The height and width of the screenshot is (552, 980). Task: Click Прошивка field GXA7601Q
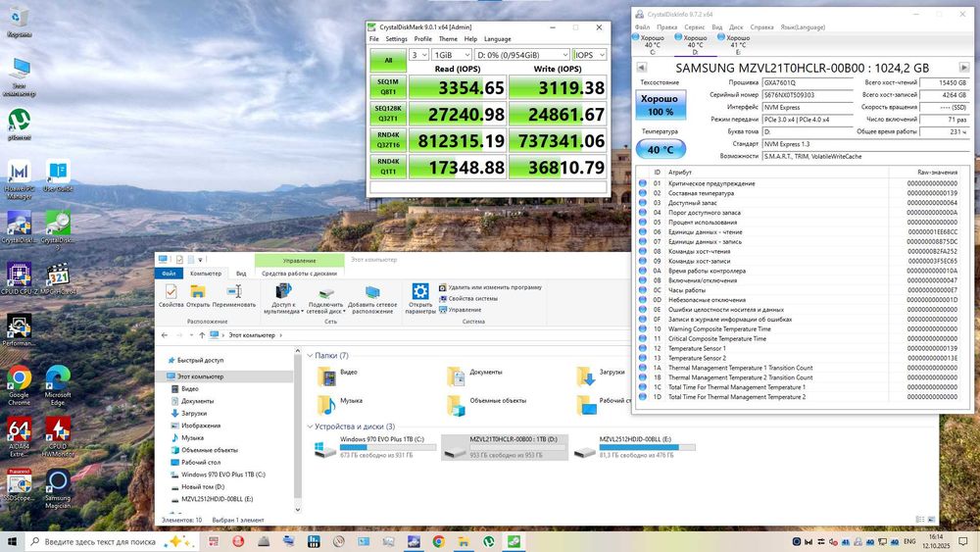tap(808, 82)
